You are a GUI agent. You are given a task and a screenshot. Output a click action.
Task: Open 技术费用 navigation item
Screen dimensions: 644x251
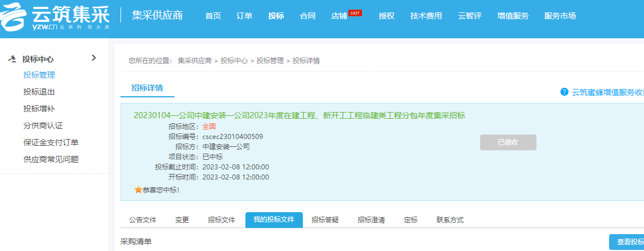click(426, 16)
